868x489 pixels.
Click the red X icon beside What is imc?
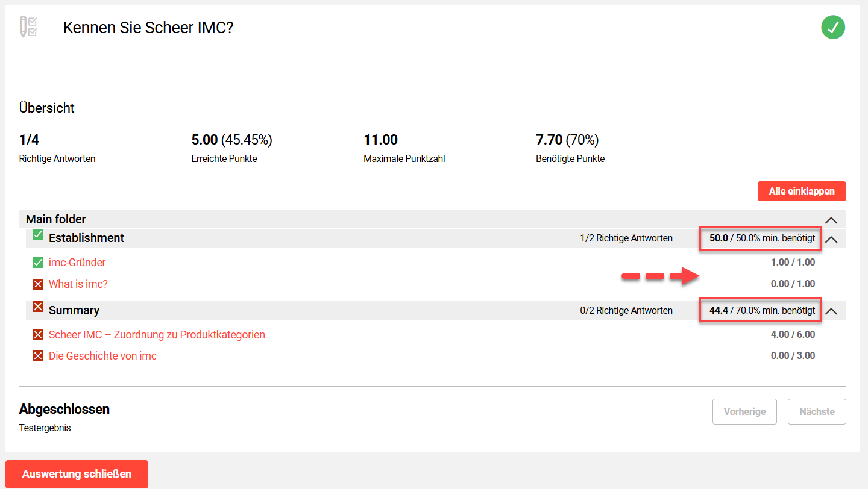pyautogui.click(x=38, y=284)
